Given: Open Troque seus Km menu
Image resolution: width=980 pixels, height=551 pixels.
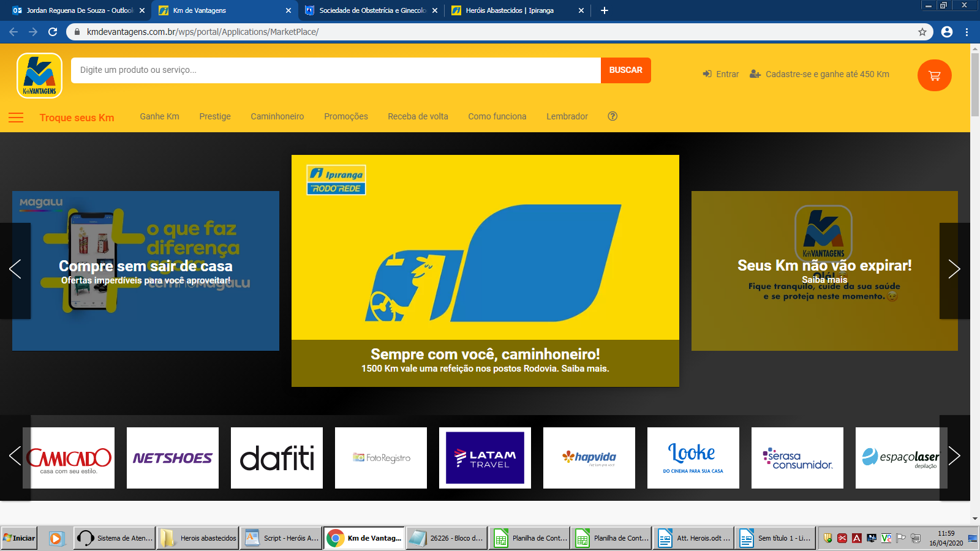Looking at the screenshot, I should point(77,118).
